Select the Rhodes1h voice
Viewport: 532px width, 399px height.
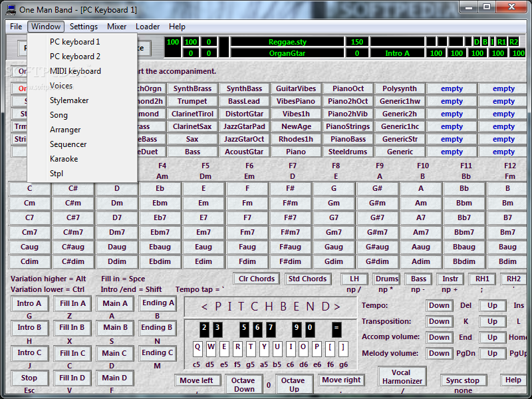296,139
